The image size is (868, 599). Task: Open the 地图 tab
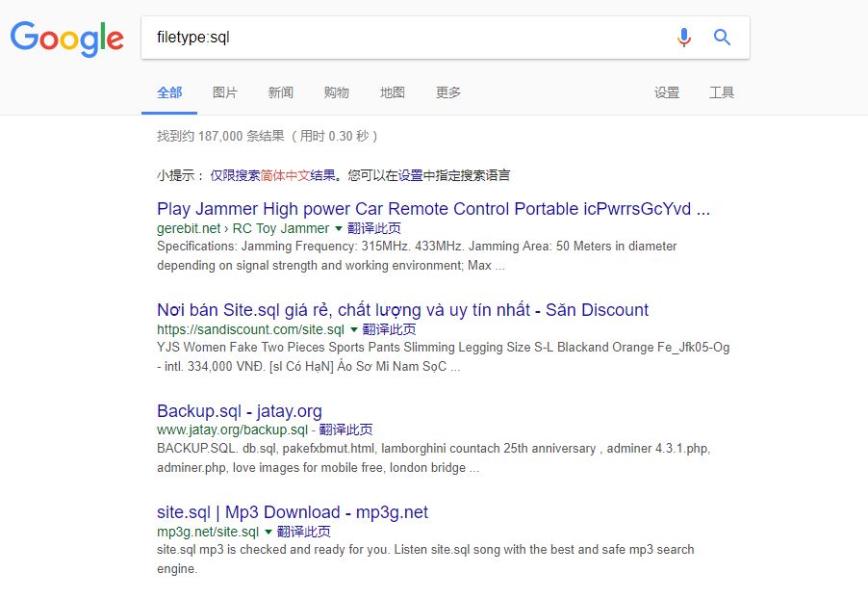click(393, 92)
